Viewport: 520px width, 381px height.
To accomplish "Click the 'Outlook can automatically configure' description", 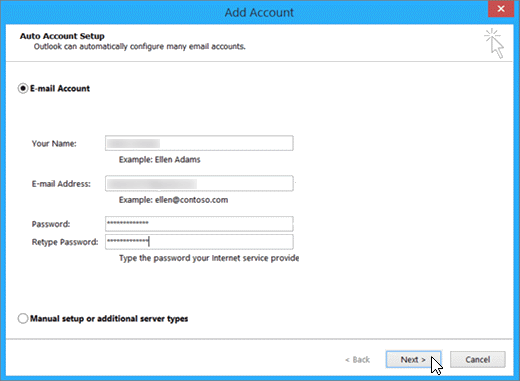I will [140, 46].
